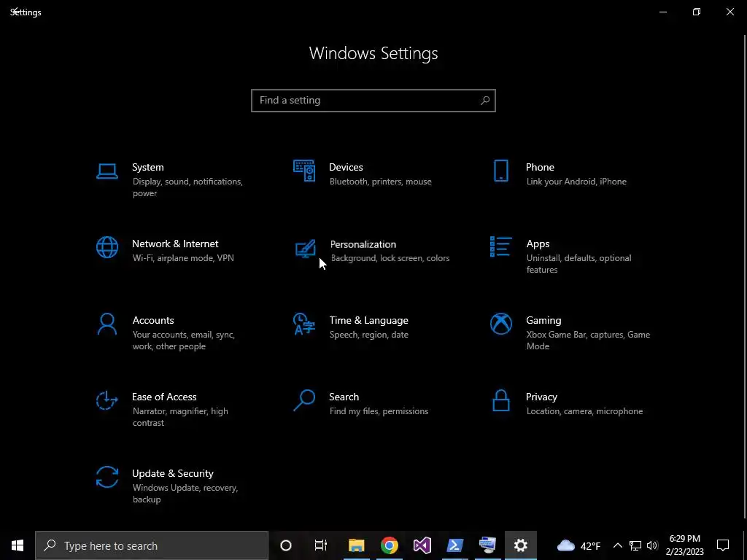This screenshot has height=560, width=747.
Task: Click 'Speech, region, date' description
Action: 368,335
